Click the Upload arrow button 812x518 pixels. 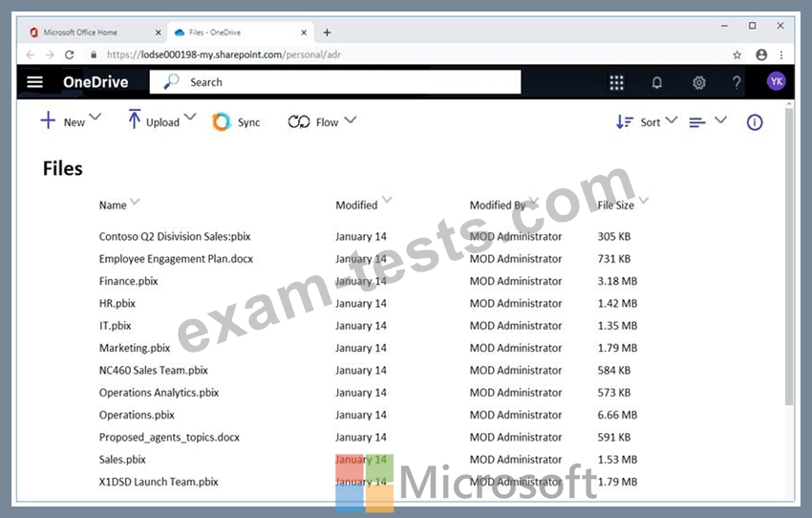point(153,120)
